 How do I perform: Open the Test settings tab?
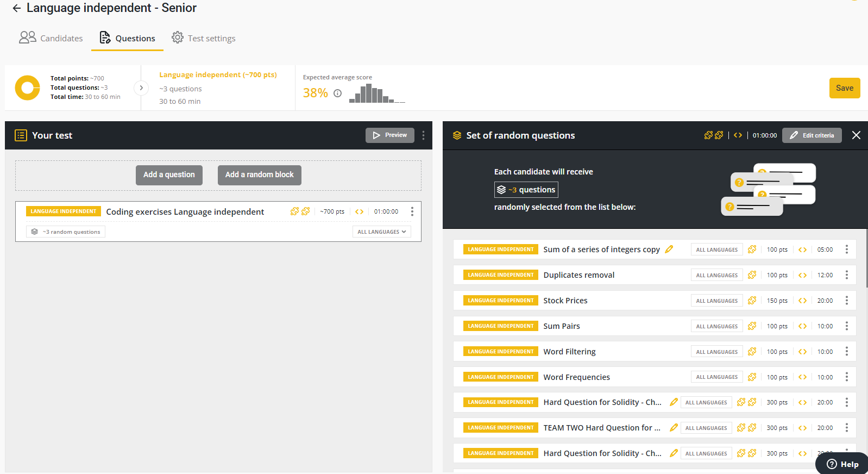204,38
